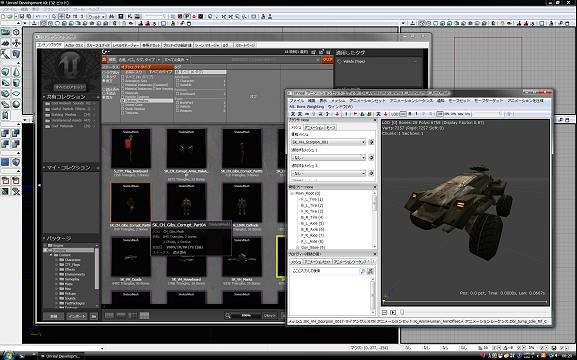577x360 pixels.
Task: Click the search magnifier in AnimSet lower panel
Action: (362, 271)
